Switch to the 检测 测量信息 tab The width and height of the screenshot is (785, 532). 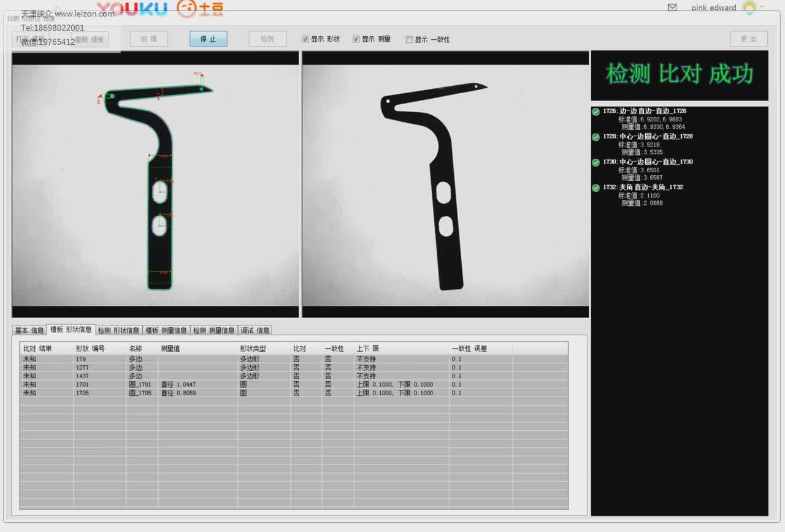(214, 330)
